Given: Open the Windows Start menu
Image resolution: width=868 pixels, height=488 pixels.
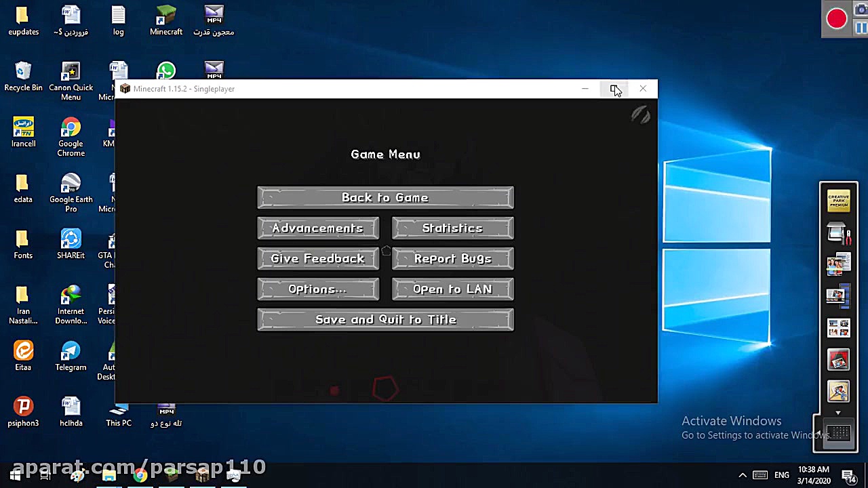Looking at the screenshot, I should coord(15,475).
